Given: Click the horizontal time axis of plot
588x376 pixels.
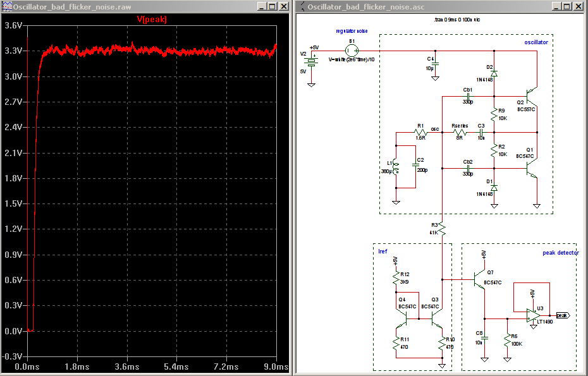Looking at the screenshot, I should pyautogui.click(x=152, y=367).
